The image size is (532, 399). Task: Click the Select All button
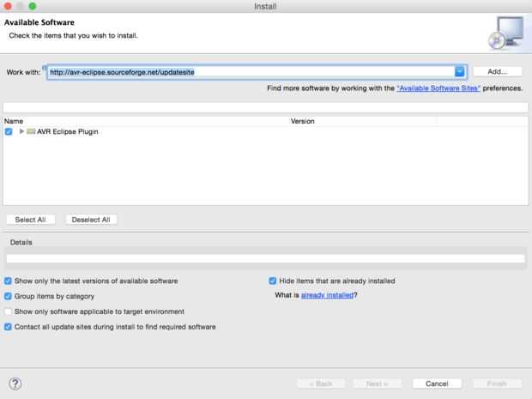[x=30, y=220]
